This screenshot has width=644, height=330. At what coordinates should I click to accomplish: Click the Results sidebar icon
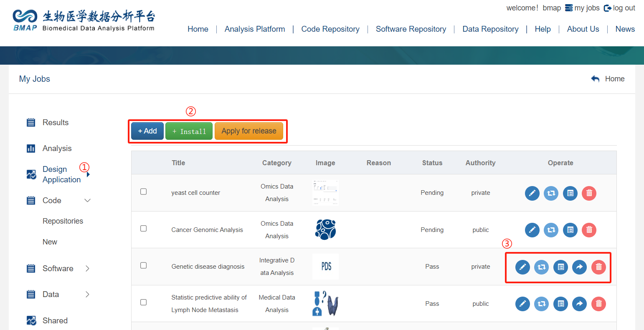tap(31, 122)
